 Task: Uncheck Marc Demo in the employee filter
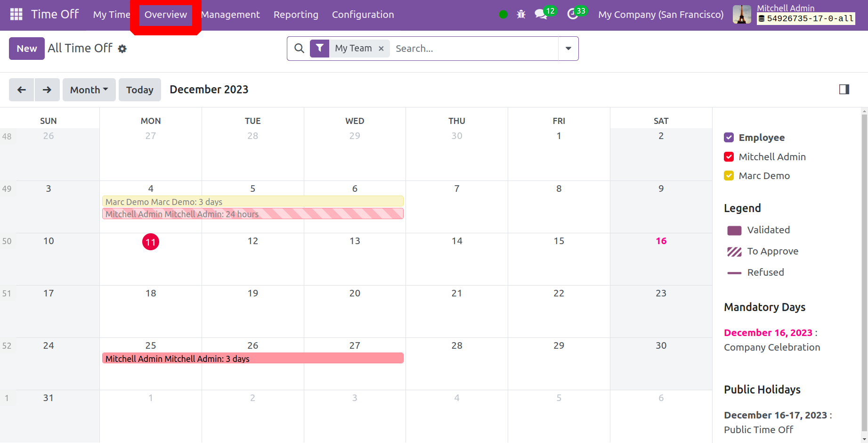pos(729,176)
